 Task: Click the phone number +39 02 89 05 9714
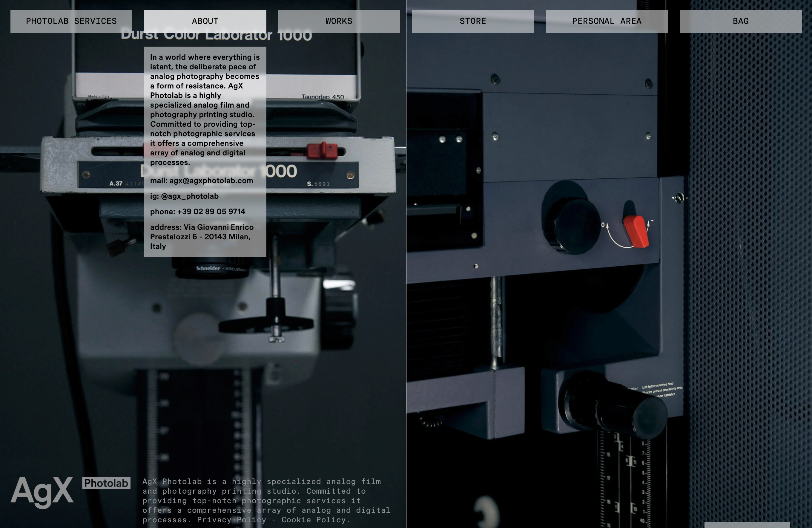(211, 212)
